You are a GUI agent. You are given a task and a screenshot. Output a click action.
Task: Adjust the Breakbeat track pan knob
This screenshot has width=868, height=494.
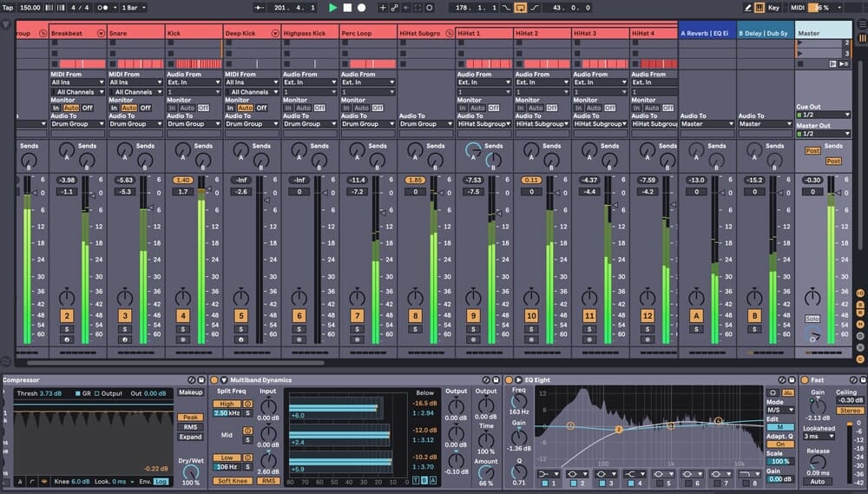point(66,296)
